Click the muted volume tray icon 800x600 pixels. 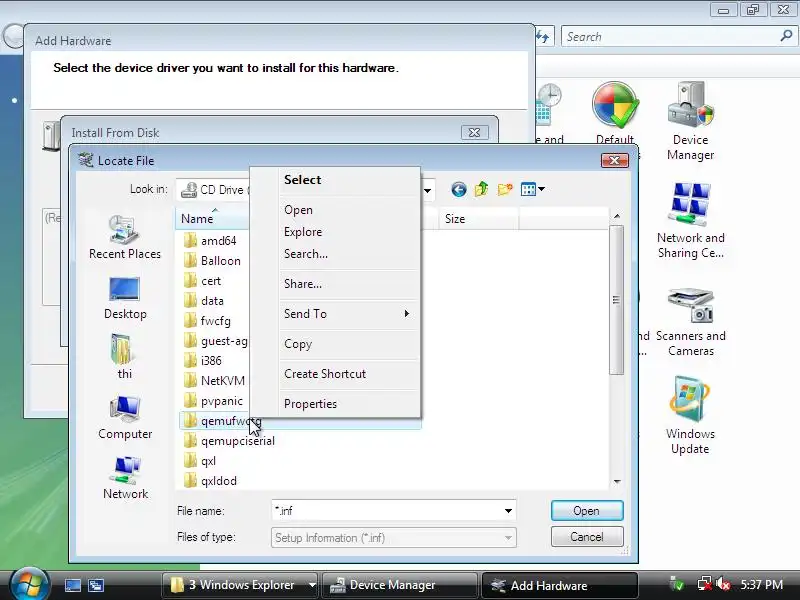723,584
